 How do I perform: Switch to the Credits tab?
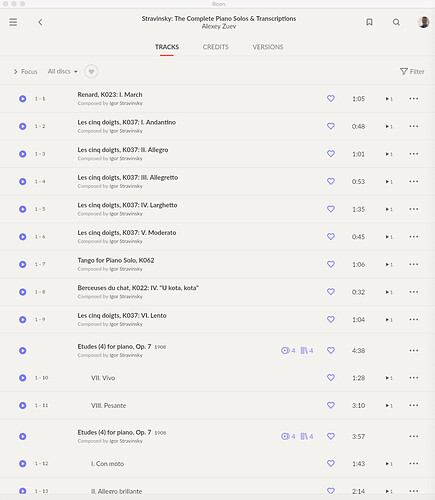click(216, 47)
